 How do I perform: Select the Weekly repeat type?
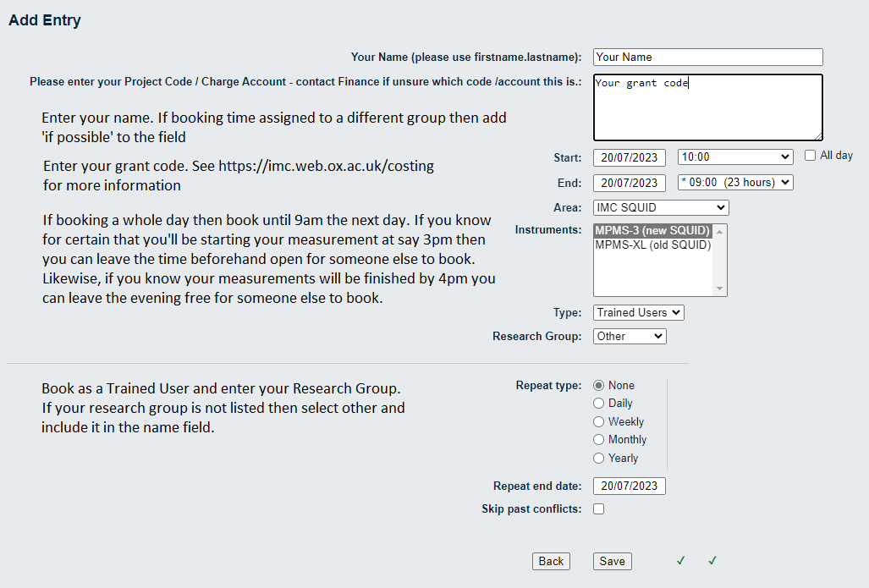[598, 421]
